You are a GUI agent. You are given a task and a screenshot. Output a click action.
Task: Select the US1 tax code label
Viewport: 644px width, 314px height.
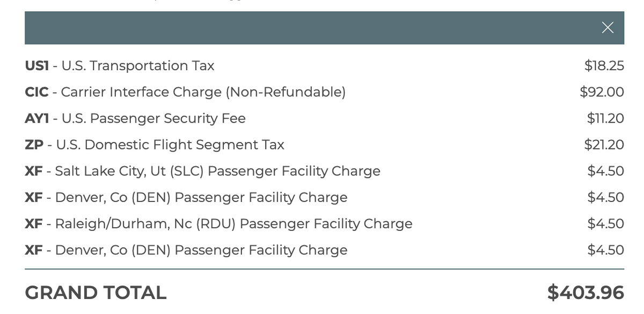(37, 65)
